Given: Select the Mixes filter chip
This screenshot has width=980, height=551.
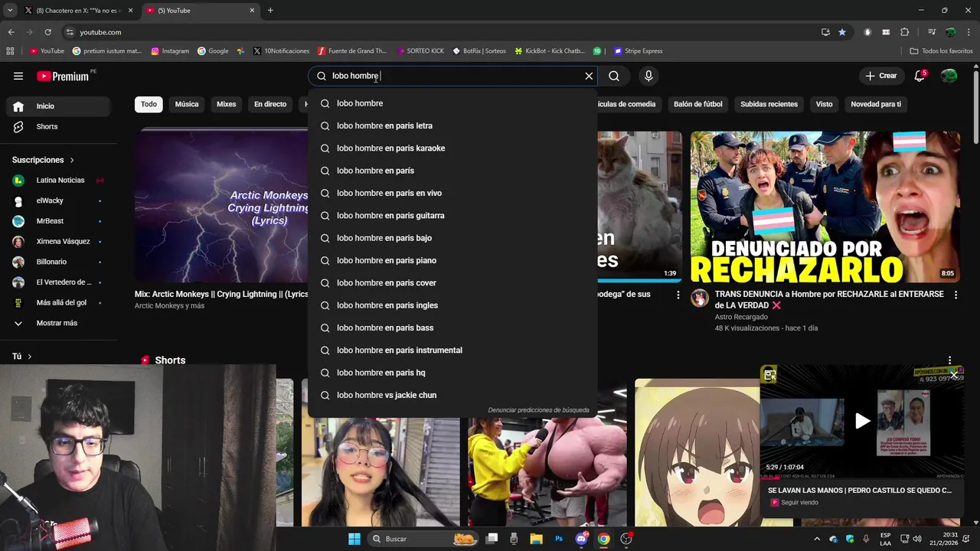Looking at the screenshot, I should pos(227,104).
